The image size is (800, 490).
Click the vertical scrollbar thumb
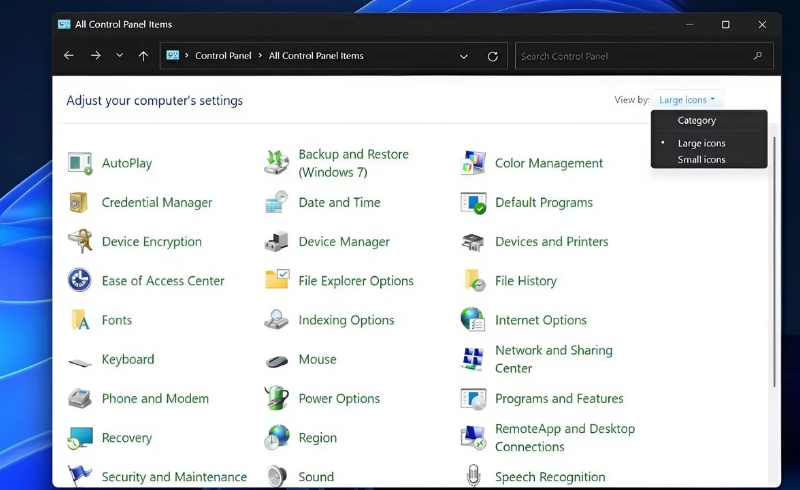[x=774, y=262]
